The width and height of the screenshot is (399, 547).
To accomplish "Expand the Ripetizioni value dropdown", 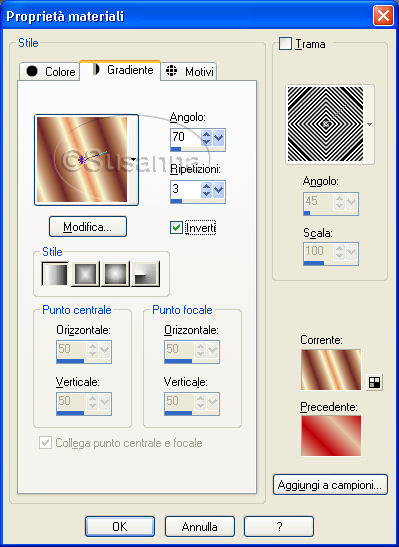I will point(219,190).
